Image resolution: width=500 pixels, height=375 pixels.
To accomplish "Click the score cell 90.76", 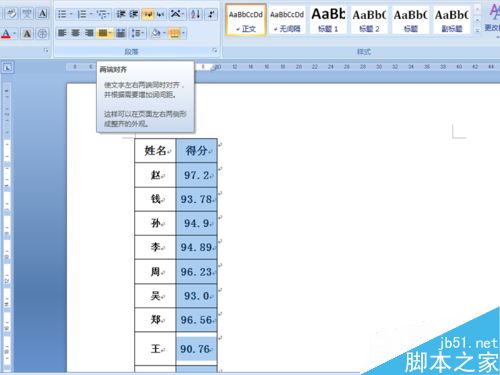I will [x=197, y=349].
